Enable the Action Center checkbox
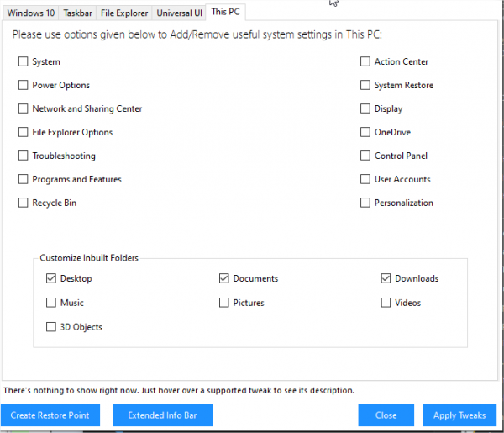Viewport: 504px width, 433px height. 365,62
